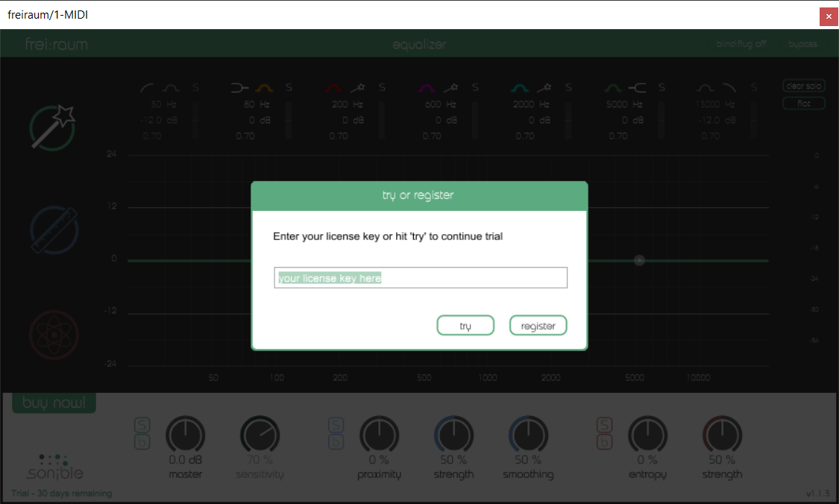Click the blue ruler proximity circle icon
Viewport: 839px width, 504px height.
(x=54, y=230)
